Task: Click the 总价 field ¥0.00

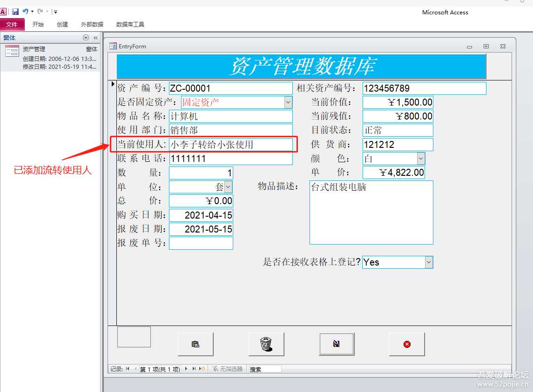Action: [x=201, y=201]
